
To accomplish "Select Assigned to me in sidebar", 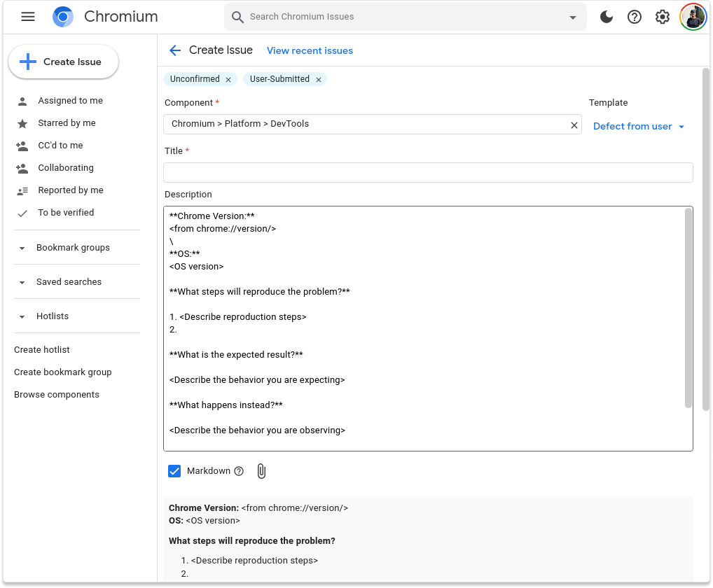I will tap(70, 101).
